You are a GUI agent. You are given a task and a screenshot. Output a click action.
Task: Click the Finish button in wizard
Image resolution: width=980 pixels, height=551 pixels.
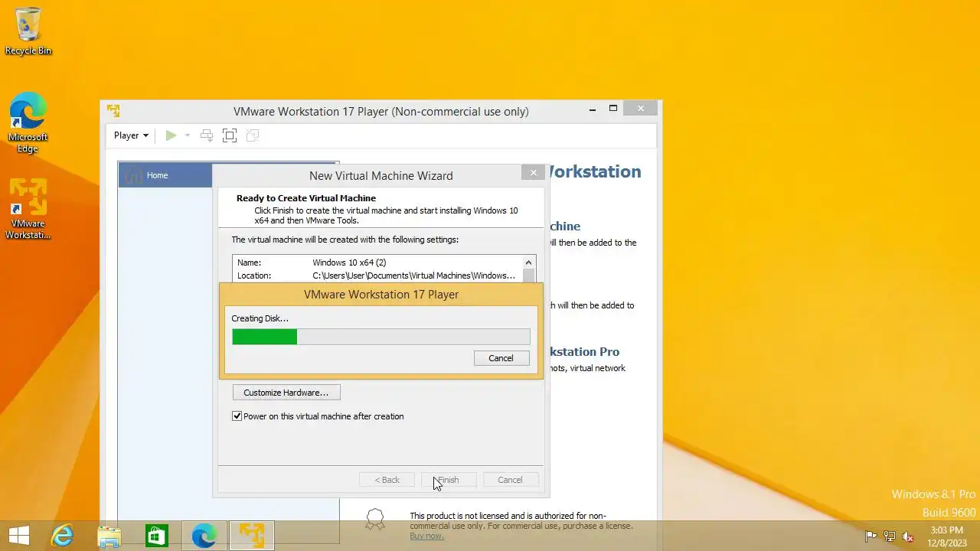pos(449,480)
